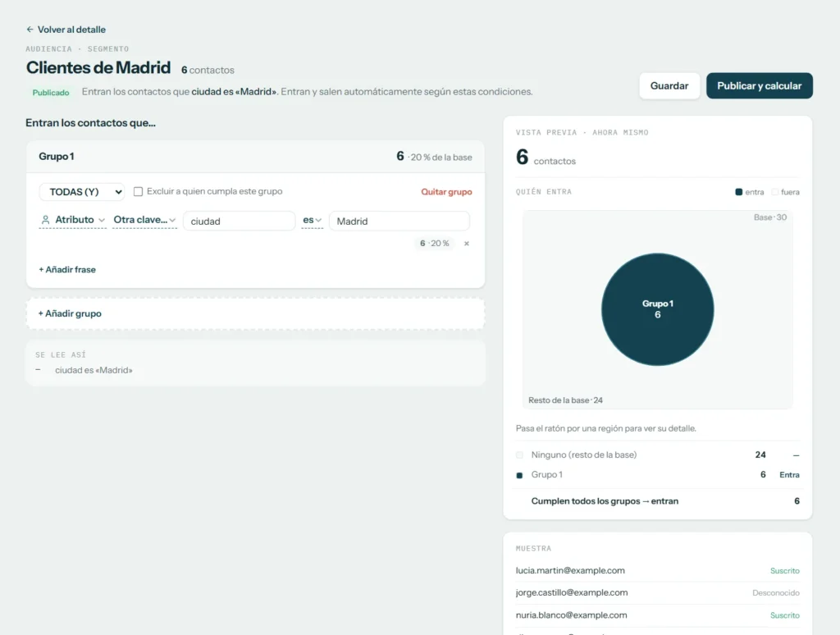This screenshot has height=635, width=840.
Task: Click Suscrito status for lucia.martin
Action: tap(785, 571)
